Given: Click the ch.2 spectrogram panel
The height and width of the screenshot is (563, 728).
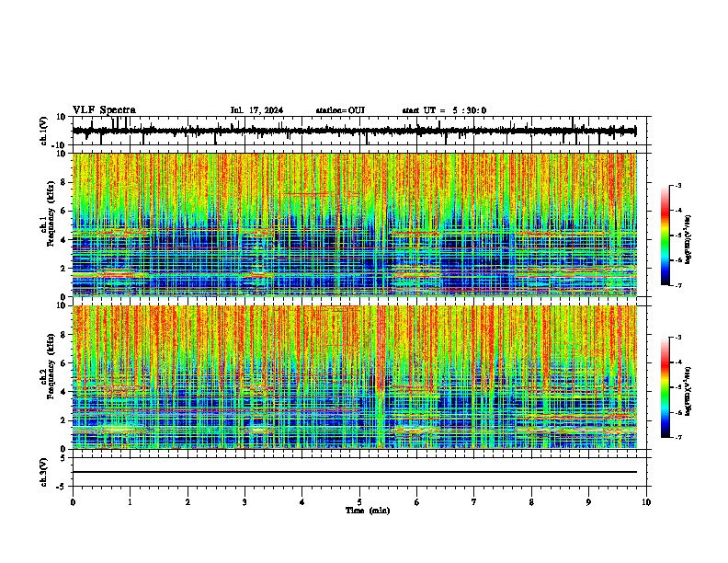Looking at the screenshot, I should 354,377.
